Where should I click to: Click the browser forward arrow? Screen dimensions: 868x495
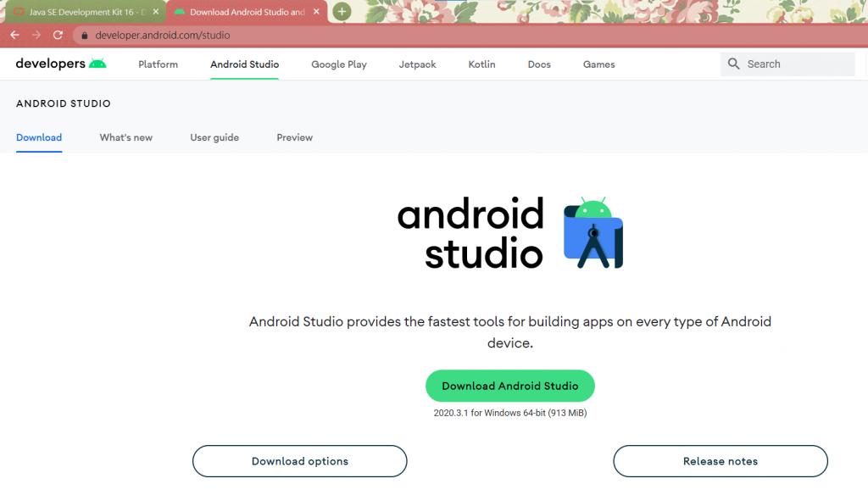tap(36, 35)
